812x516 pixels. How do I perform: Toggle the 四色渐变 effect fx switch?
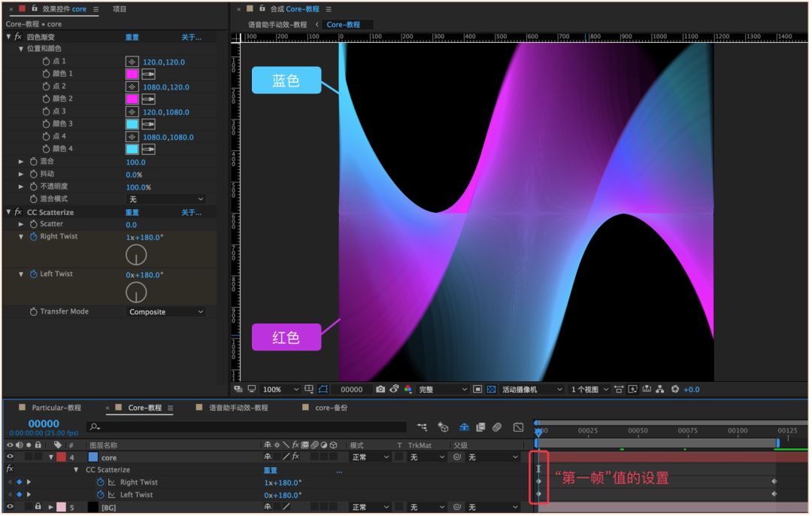click(18, 37)
